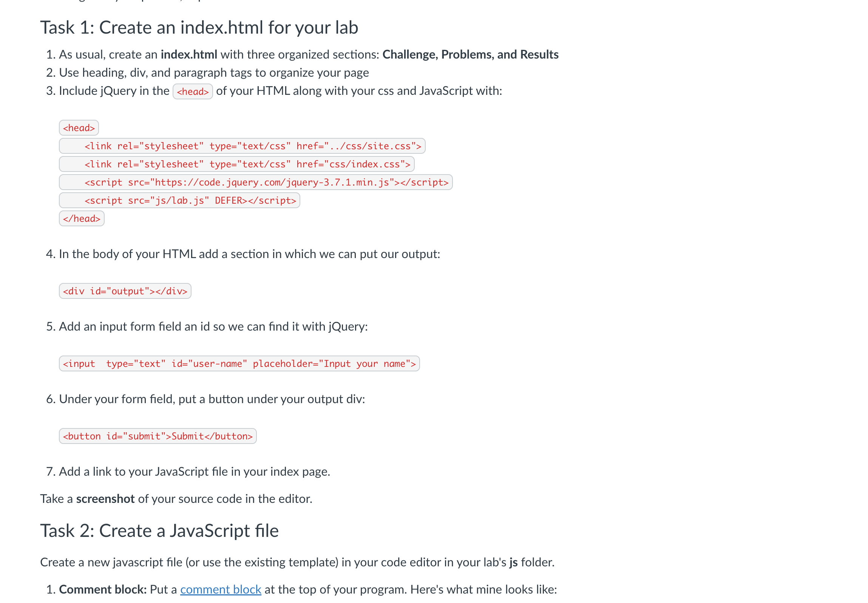Click the inline head tag in step 3

click(193, 91)
